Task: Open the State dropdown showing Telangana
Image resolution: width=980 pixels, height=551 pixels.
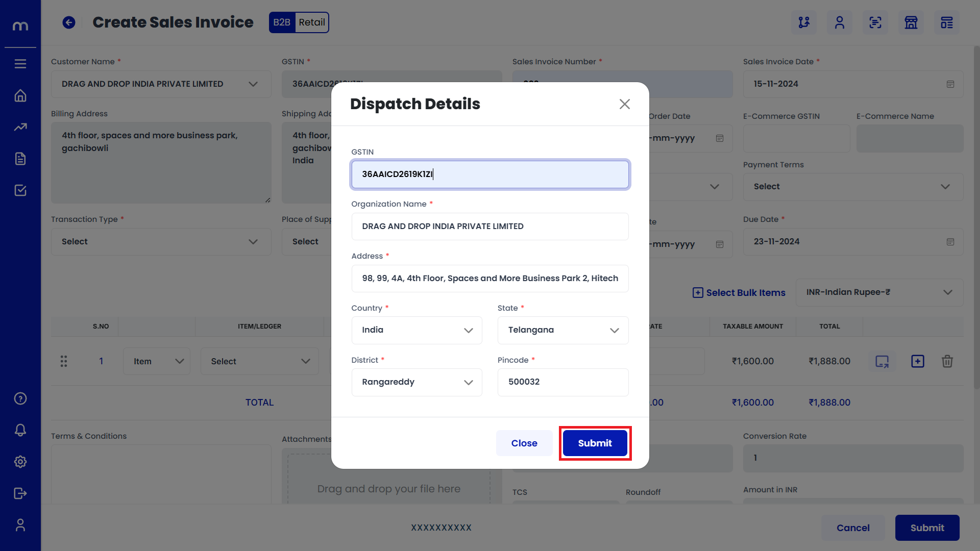Action: coord(563,330)
